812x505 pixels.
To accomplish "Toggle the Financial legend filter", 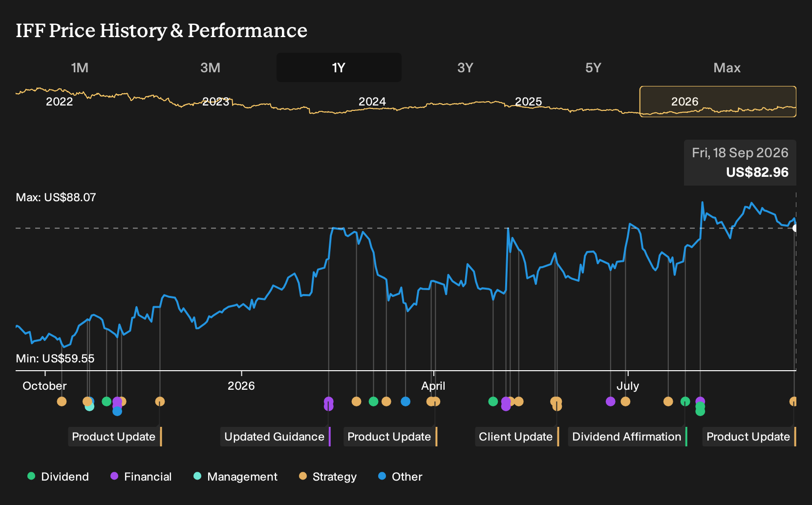I will tap(141, 477).
